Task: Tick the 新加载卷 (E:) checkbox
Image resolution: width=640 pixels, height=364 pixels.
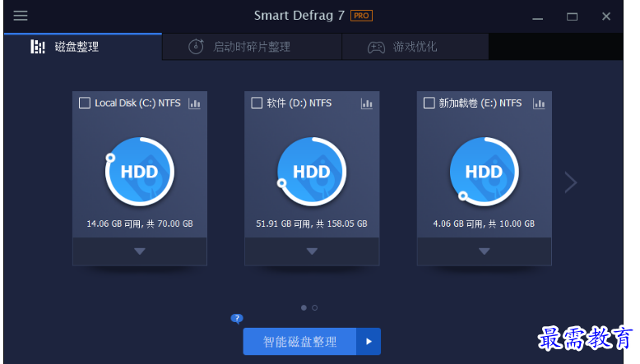Action: pos(429,103)
